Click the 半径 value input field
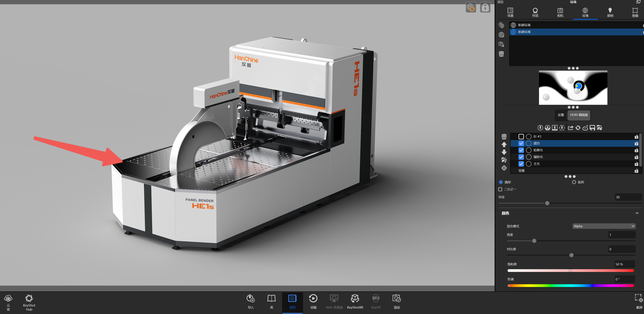Image resolution: width=644 pixels, height=314 pixels. [628, 197]
